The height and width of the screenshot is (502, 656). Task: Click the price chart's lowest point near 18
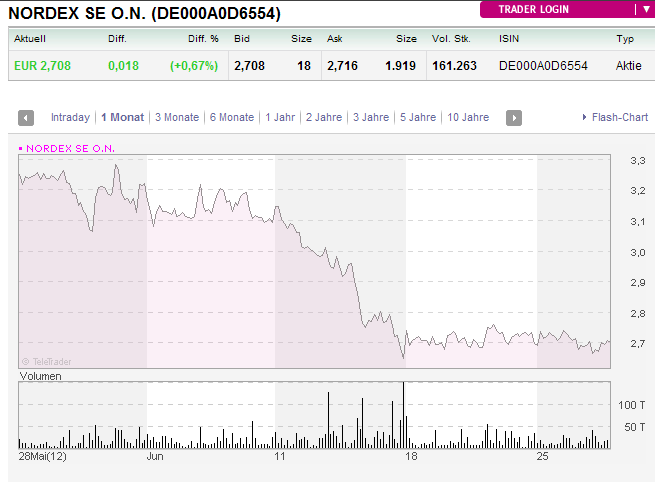(404, 358)
